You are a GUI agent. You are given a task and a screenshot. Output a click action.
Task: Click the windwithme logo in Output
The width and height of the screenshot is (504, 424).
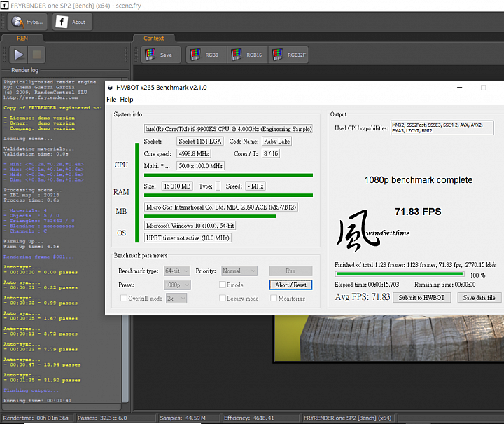click(373, 231)
